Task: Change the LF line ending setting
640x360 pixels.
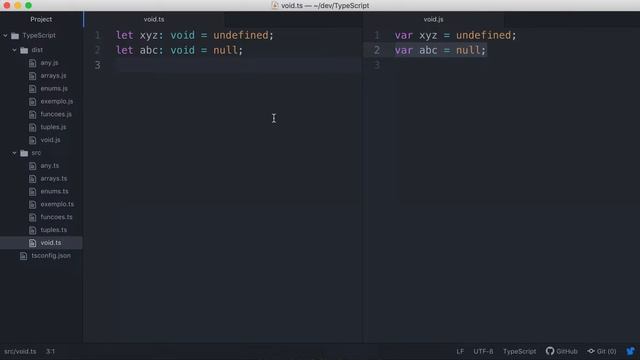Action: 460,351
